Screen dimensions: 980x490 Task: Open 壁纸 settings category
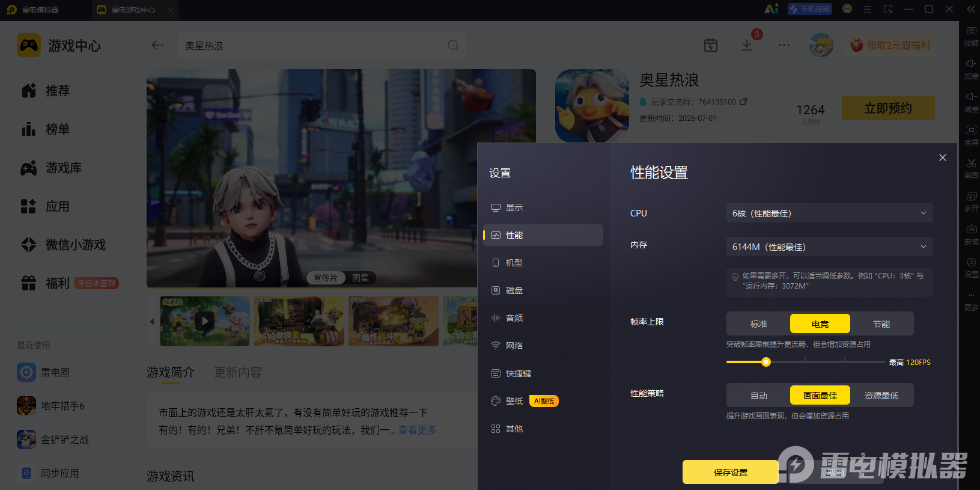coord(543,401)
